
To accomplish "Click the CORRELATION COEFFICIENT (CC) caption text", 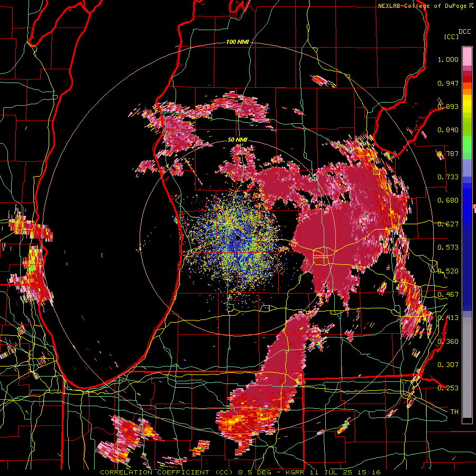I will (x=167, y=472).
